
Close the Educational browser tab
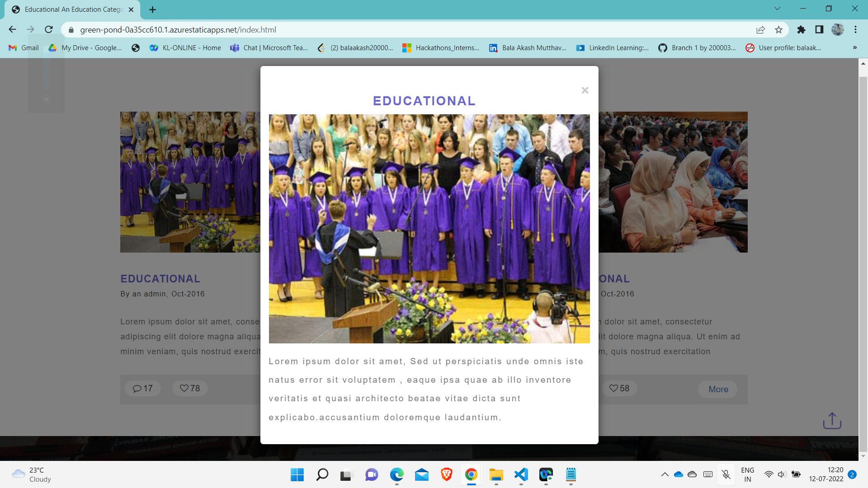pyautogui.click(x=131, y=9)
